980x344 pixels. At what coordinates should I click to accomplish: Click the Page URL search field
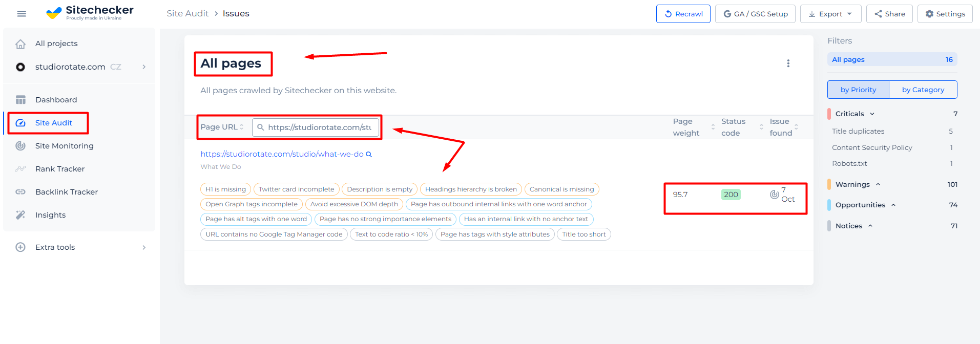pos(316,127)
